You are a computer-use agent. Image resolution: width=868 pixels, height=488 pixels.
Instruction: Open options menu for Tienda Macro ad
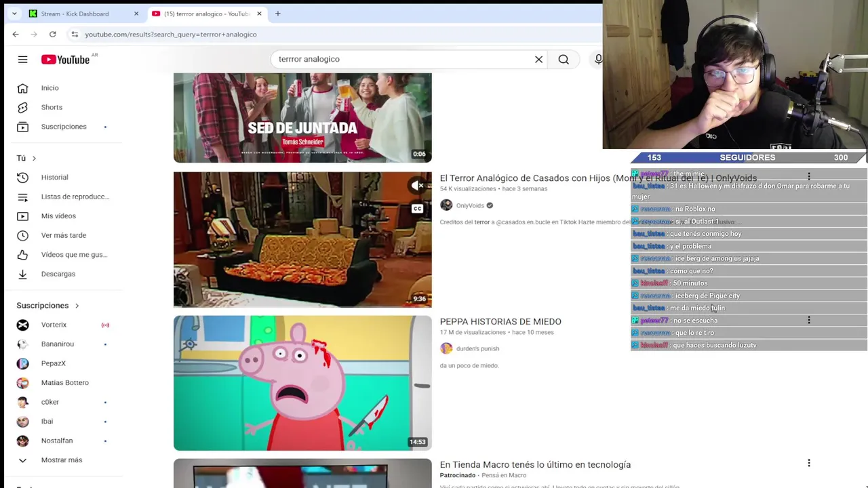[x=808, y=463]
